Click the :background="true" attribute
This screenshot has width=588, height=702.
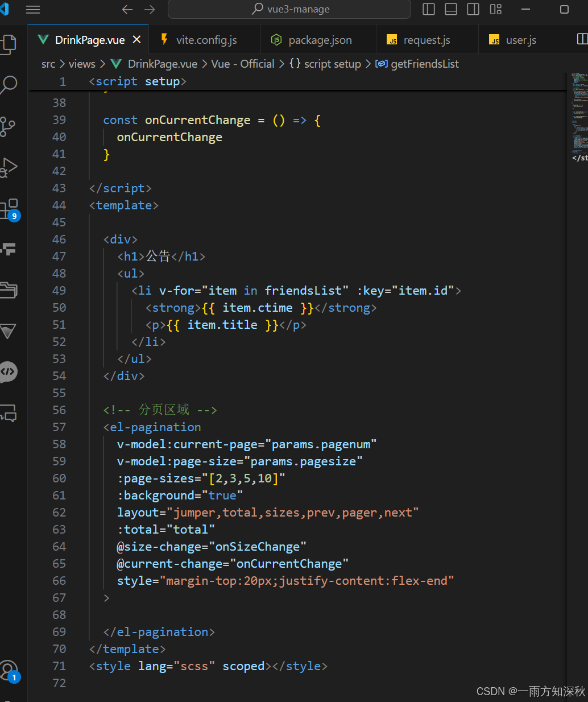[180, 495]
